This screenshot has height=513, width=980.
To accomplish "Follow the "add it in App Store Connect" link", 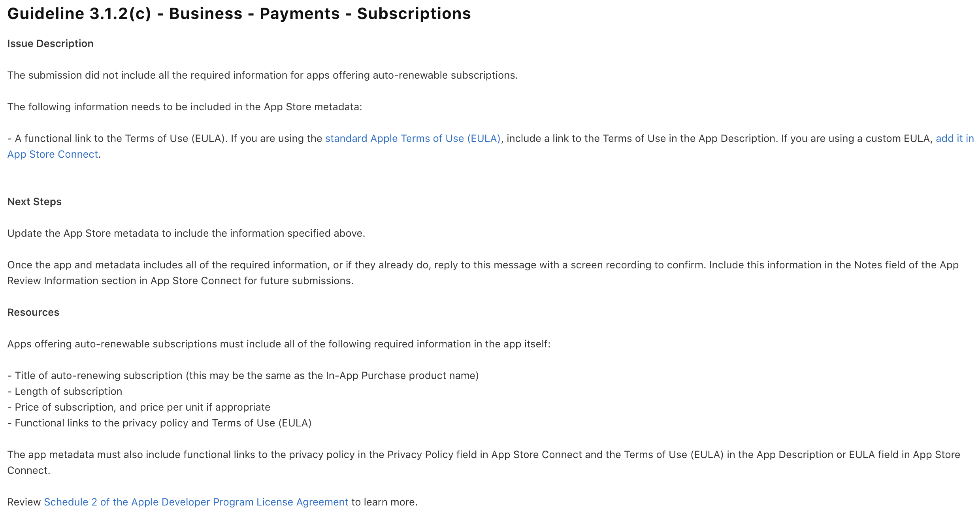I will tap(954, 139).
